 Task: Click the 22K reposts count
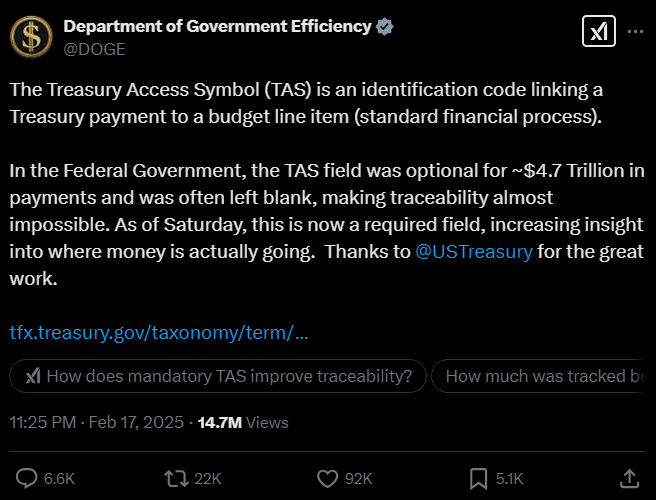[208, 478]
